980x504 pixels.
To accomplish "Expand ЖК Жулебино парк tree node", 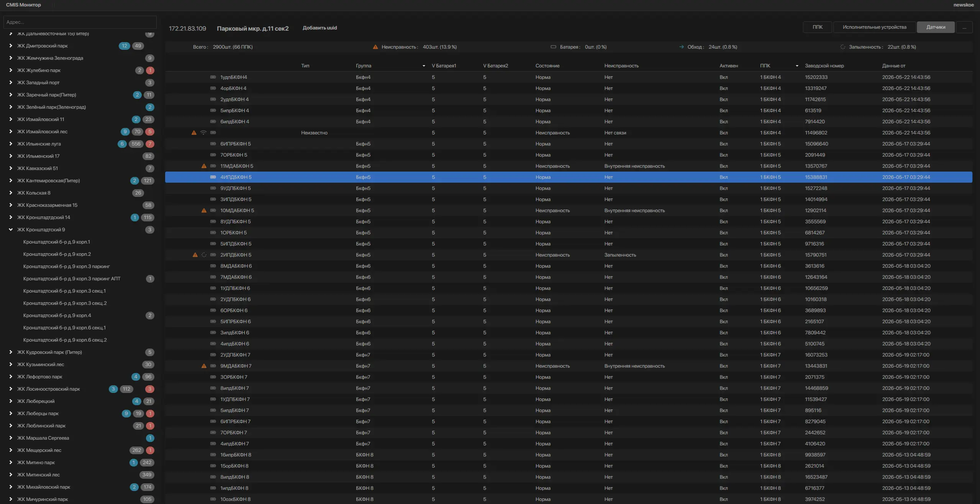I will (x=11, y=70).
